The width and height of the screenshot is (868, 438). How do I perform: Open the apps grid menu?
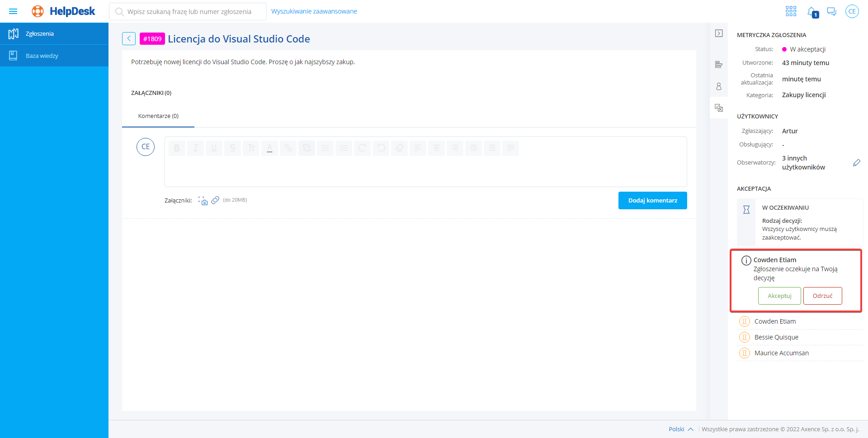(x=791, y=11)
